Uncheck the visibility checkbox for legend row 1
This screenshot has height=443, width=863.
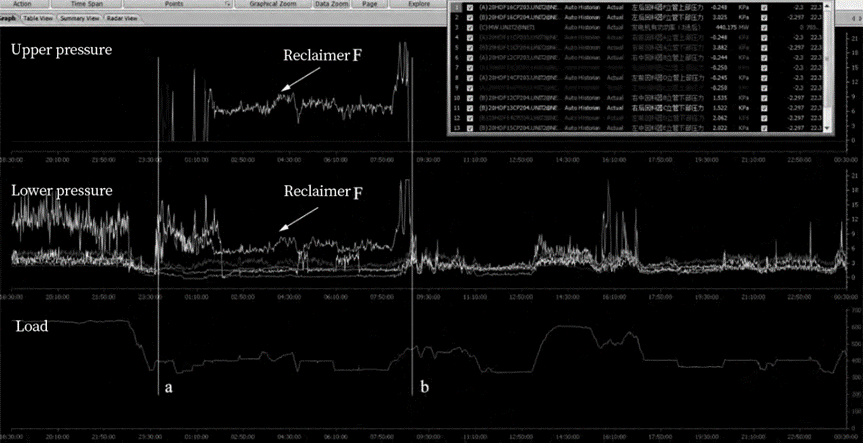470,8
